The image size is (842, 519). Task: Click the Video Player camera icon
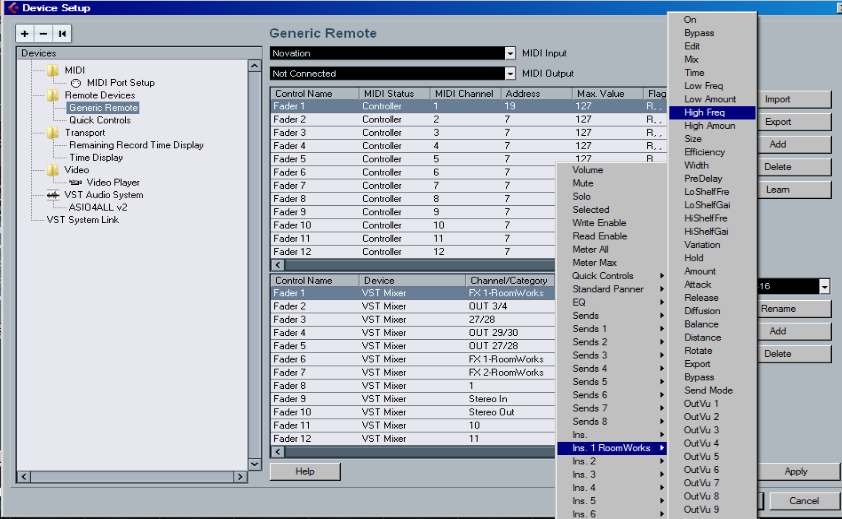pyautogui.click(x=76, y=183)
